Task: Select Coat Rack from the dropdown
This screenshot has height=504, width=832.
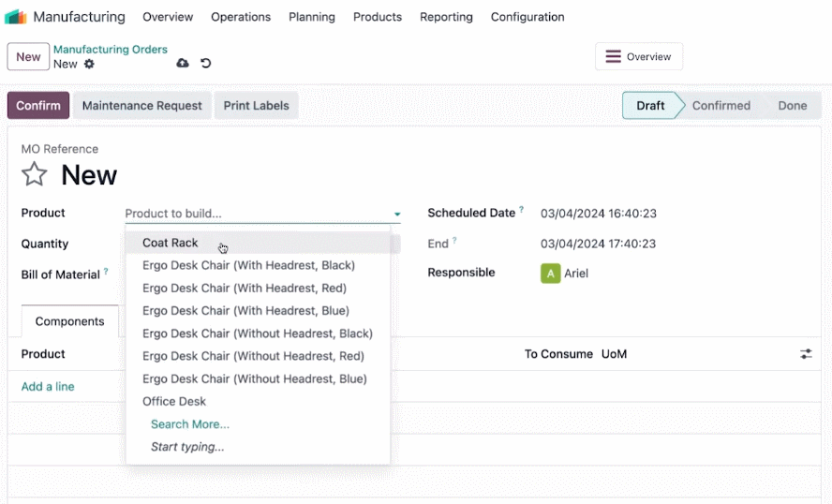Action: 258,243
